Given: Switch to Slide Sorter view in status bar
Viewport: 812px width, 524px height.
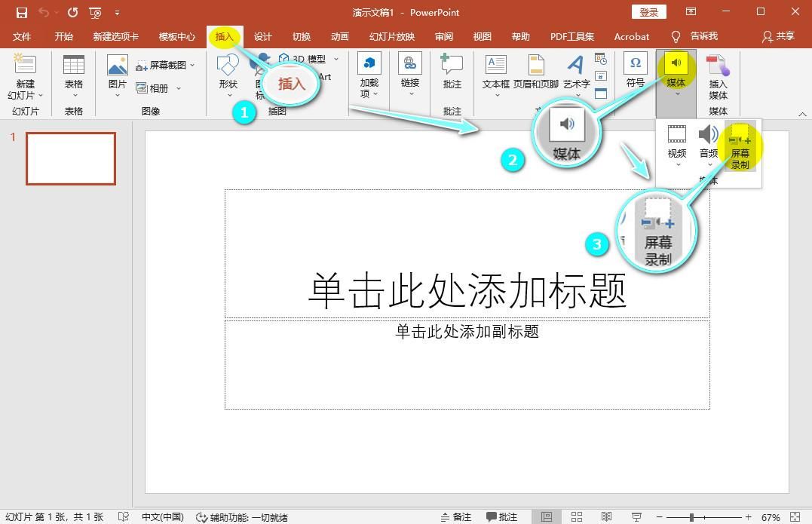Looking at the screenshot, I should pos(575,517).
